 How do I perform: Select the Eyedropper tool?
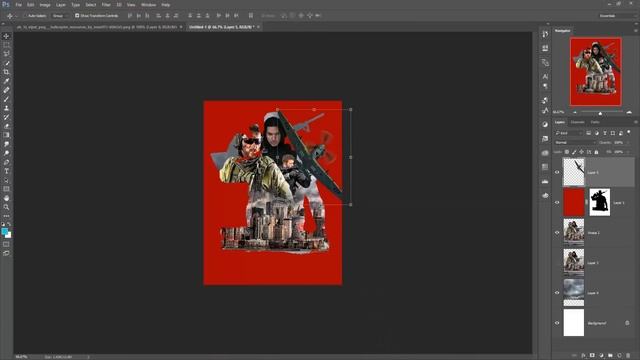[6, 81]
